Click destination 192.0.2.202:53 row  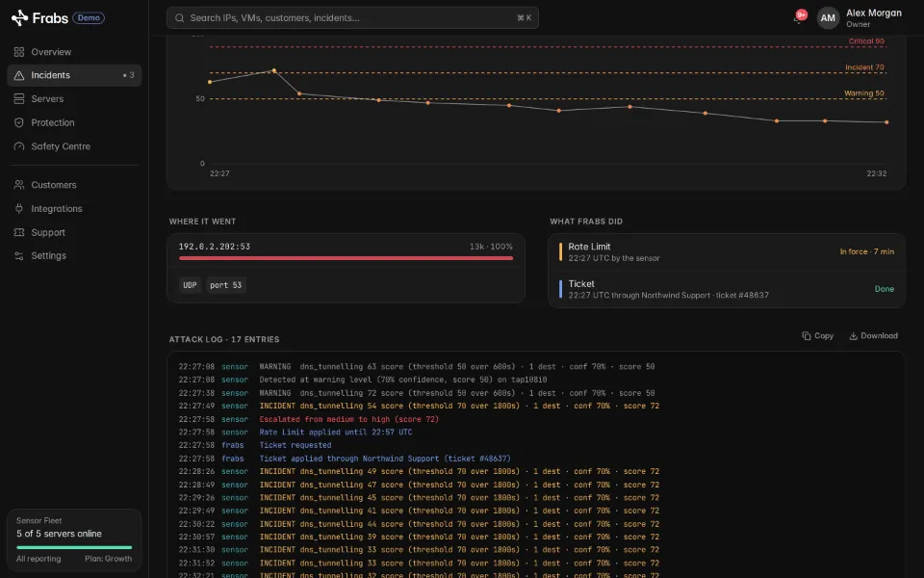[346, 251]
